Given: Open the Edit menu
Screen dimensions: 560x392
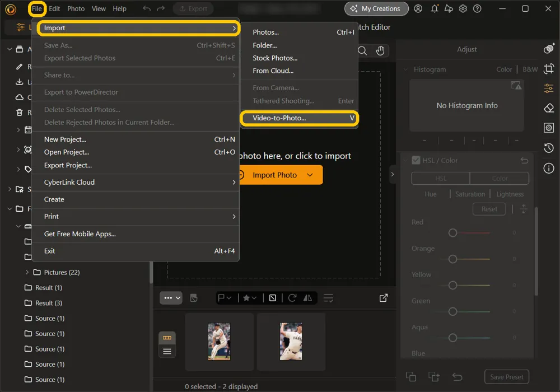Looking at the screenshot, I should click(x=54, y=8).
